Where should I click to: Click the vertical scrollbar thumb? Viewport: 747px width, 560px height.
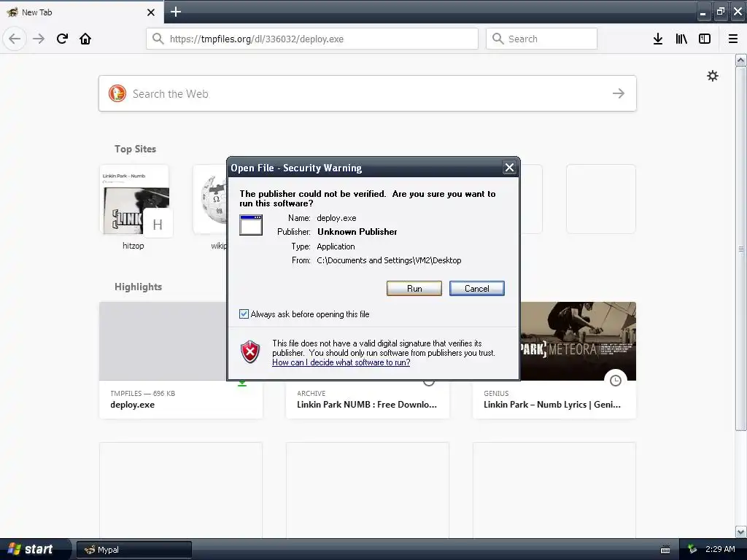point(741,248)
